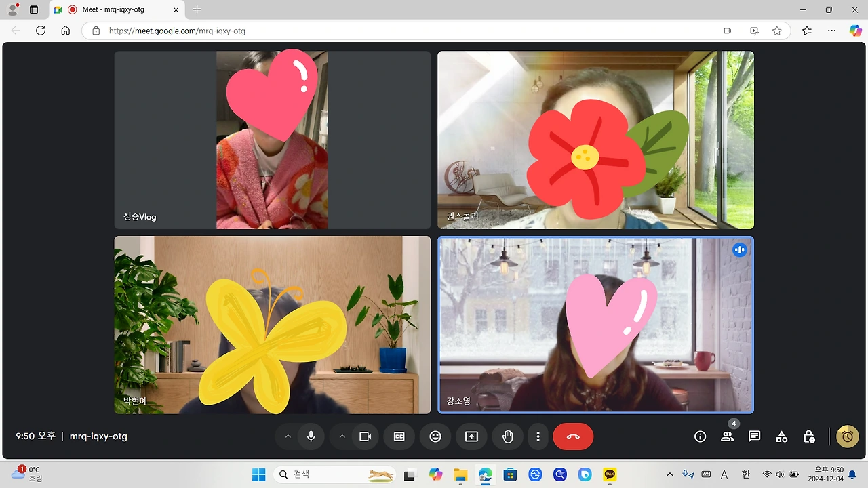Viewport: 868px width, 488px height.
Task: Select the 강소영 video tile
Action: (x=595, y=325)
